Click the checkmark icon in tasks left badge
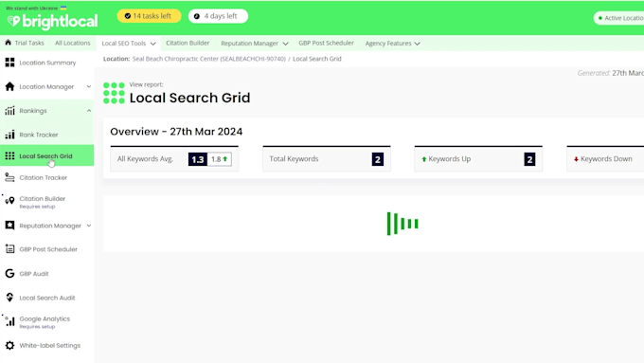 coord(127,16)
